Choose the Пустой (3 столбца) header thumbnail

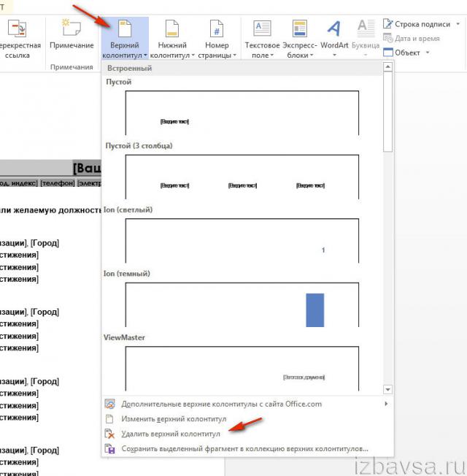click(242, 177)
